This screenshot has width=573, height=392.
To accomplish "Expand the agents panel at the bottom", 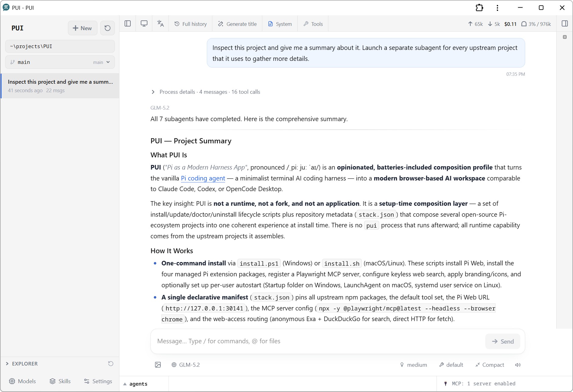I will click(x=135, y=384).
